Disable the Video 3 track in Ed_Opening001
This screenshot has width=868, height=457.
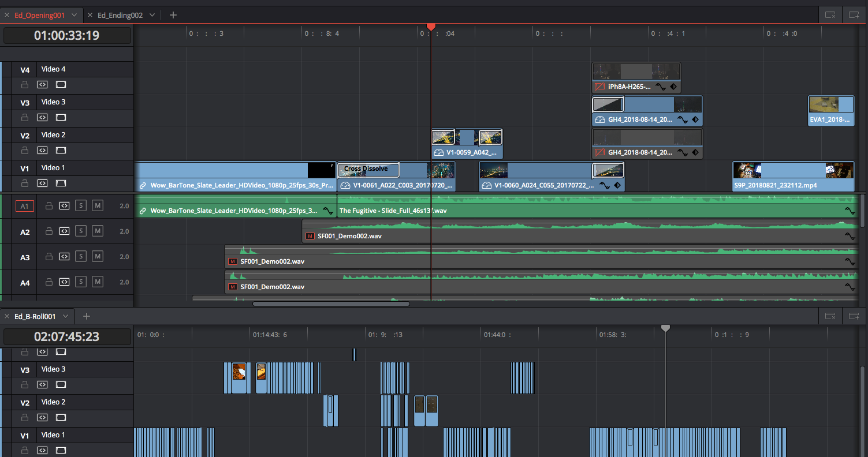click(61, 118)
